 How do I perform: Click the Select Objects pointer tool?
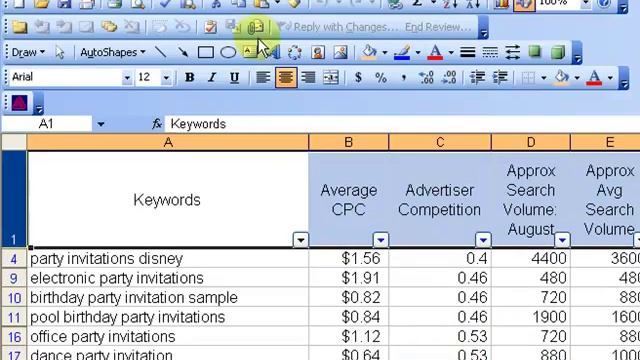[60, 53]
